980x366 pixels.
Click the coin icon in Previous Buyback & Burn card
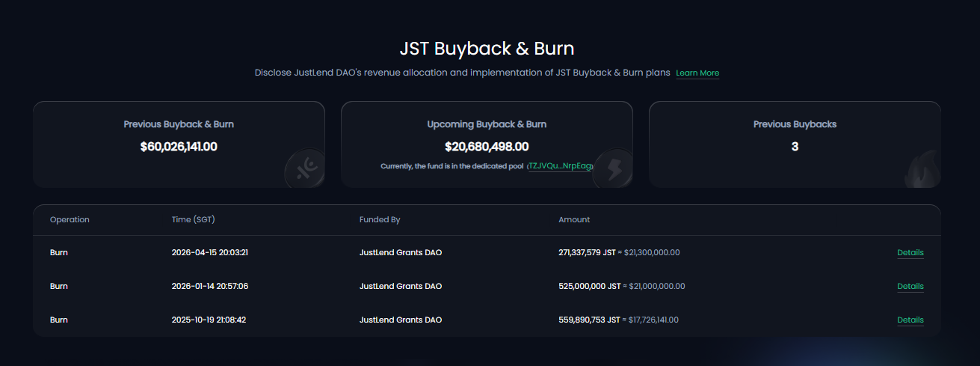(x=305, y=168)
